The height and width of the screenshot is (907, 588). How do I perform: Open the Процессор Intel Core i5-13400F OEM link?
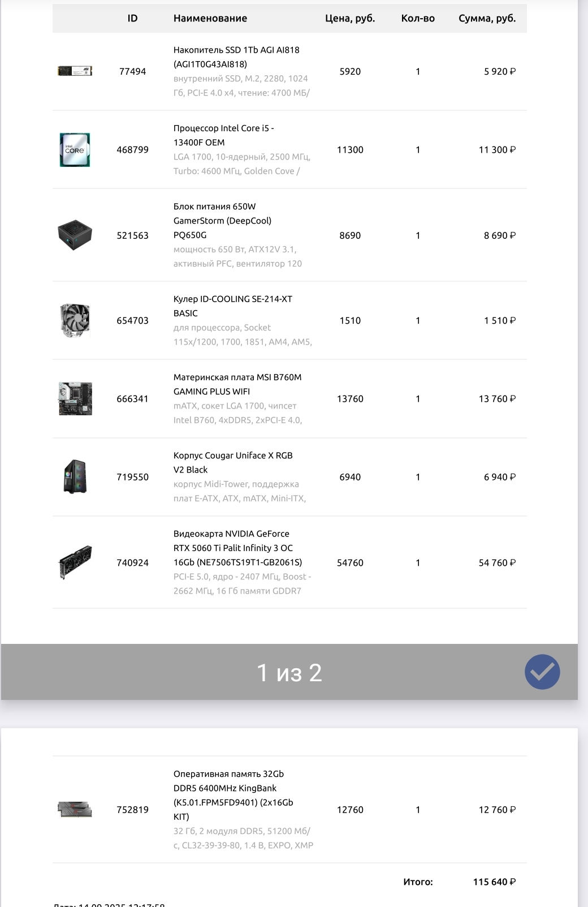coord(224,135)
